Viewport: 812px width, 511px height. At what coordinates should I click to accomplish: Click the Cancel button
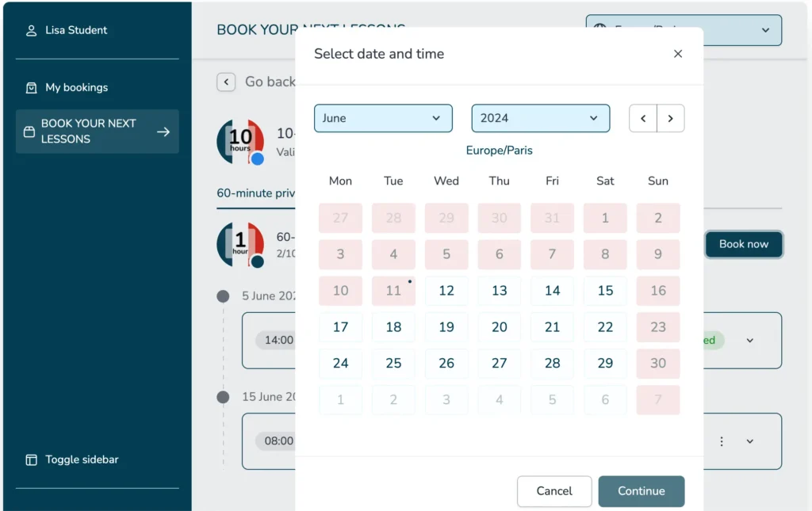point(554,491)
